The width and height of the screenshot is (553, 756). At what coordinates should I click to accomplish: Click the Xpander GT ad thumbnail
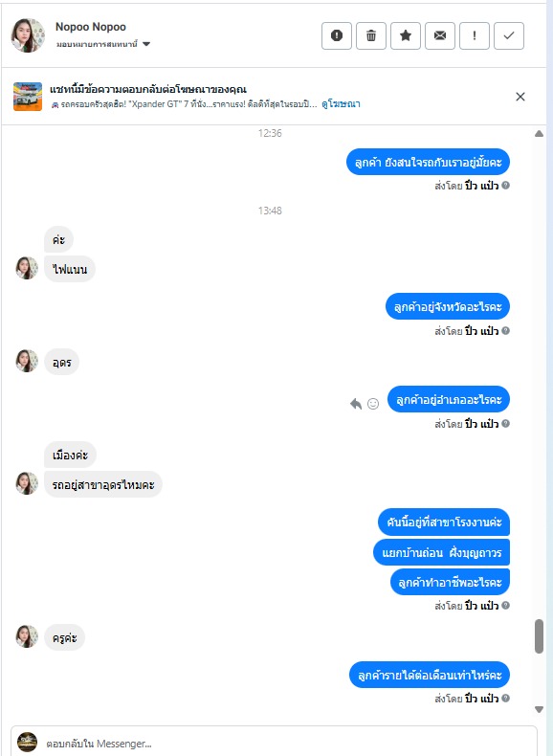[28, 97]
